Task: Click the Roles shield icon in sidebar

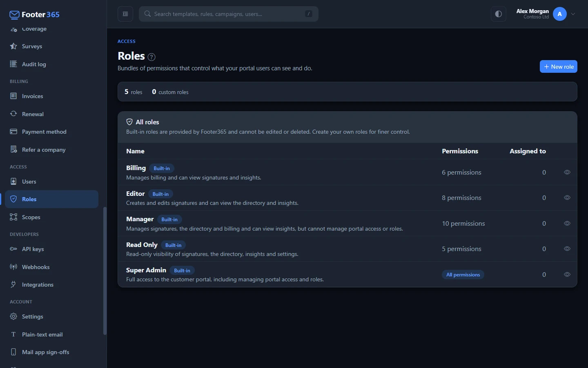Action: coord(13,199)
